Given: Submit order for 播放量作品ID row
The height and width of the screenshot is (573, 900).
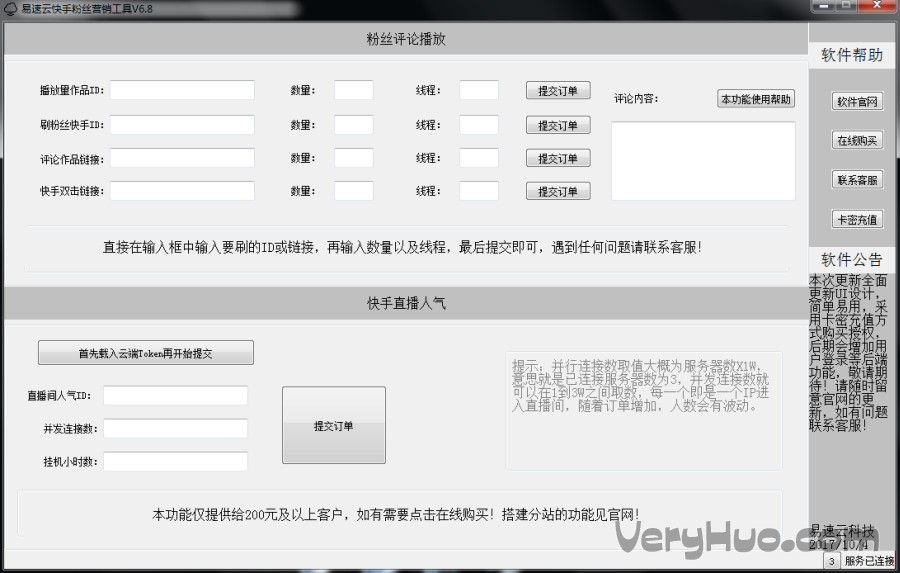Looking at the screenshot, I should tap(558, 90).
